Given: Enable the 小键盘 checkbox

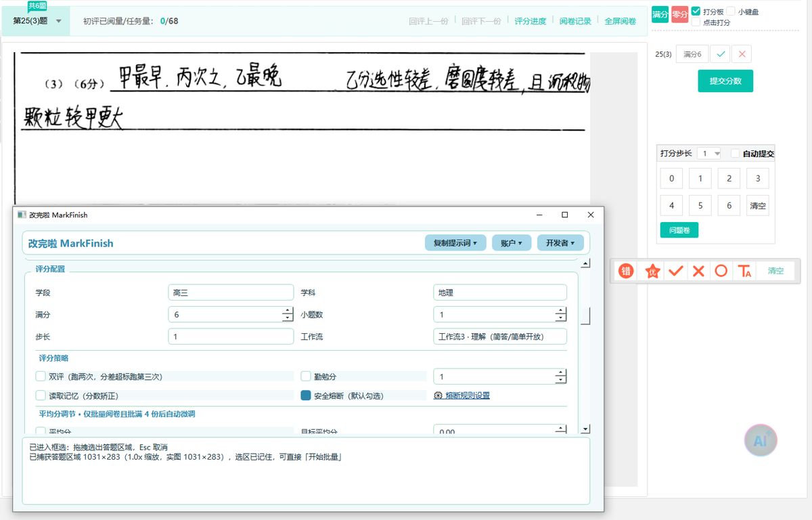Looking at the screenshot, I should click(x=731, y=12).
